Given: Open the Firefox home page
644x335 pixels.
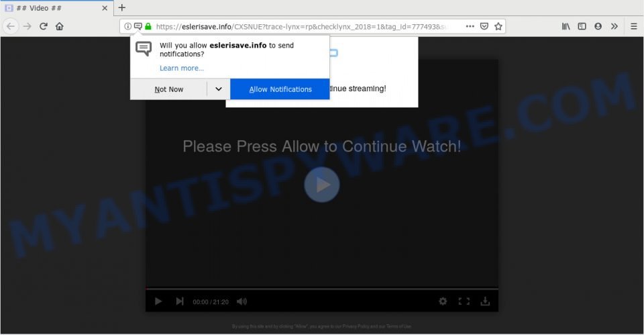Looking at the screenshot, I should (60, 26).
